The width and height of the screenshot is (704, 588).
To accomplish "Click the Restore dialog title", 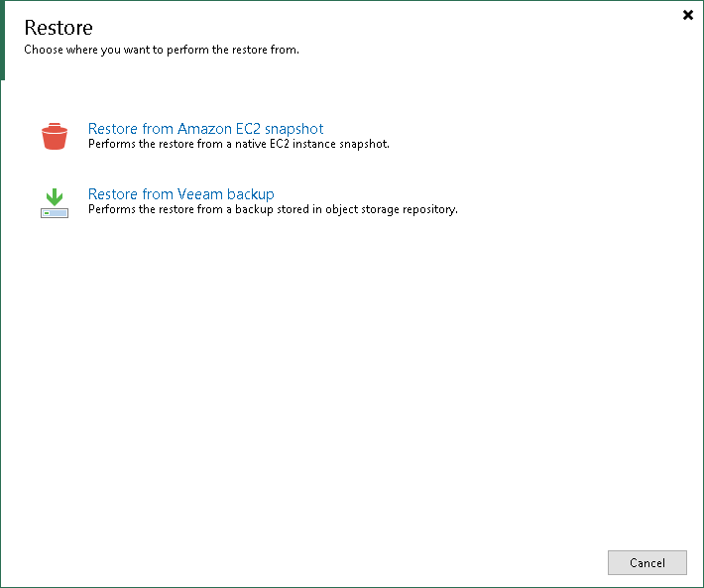I will click(x=59, y=28).
